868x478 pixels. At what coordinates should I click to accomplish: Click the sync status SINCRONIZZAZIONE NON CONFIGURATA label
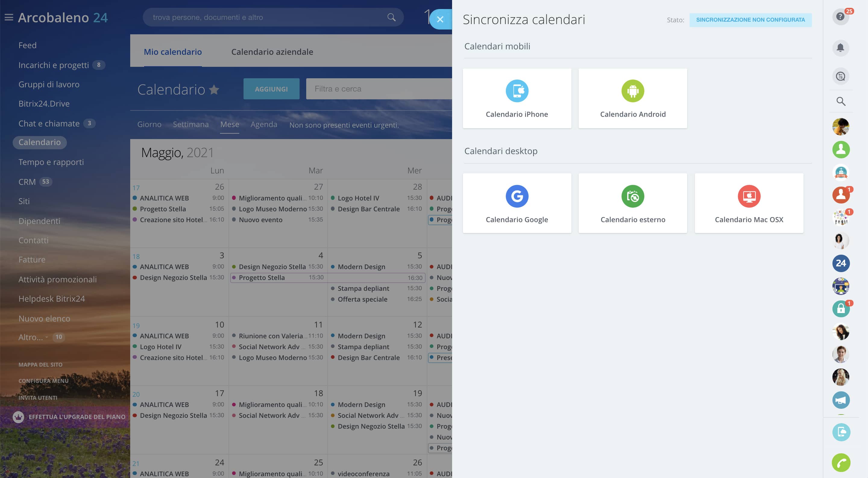click(750, 20)
